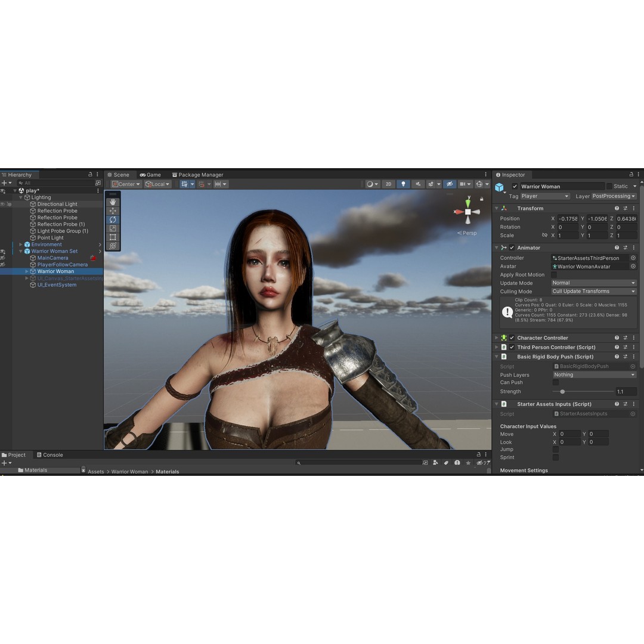Image resolution: width=644 pixels, height=644 pixels.
Task: Toggle Third Person Controller script checkbox
Action: click(512, 347)
